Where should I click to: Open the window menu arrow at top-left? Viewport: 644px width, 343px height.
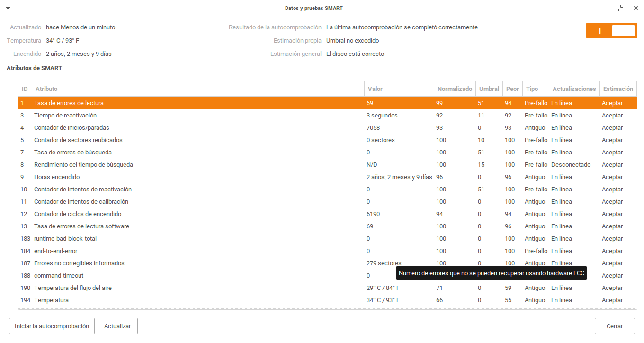[x=8, y=8]
